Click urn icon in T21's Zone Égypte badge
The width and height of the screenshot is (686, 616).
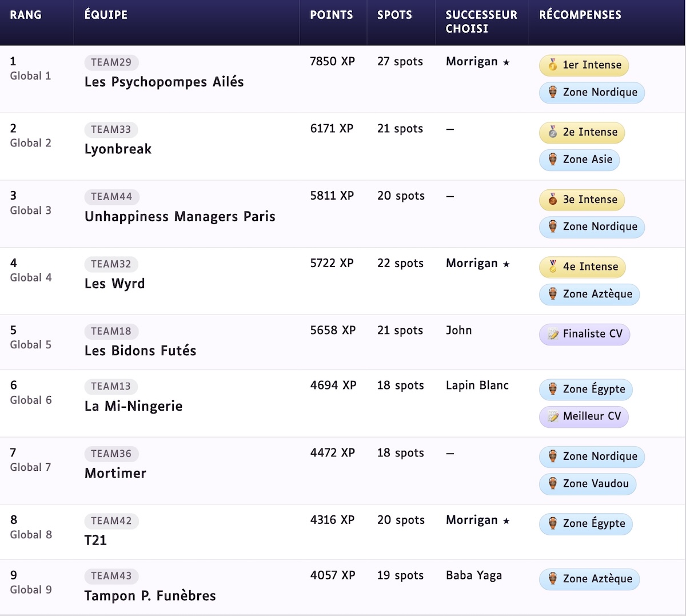point(553,523)
